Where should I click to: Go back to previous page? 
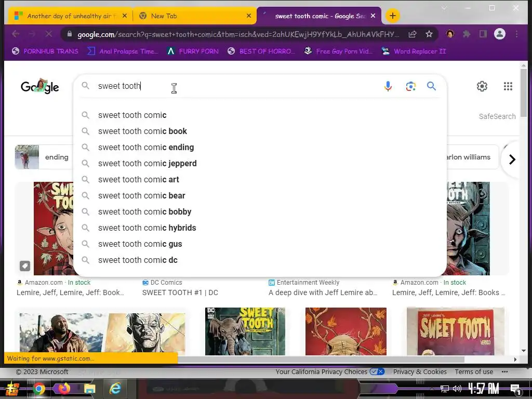click(x=16, y=34)
